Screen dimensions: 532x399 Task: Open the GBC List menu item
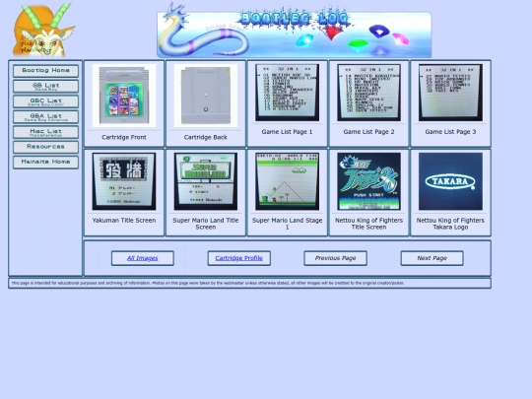(45, 101)
